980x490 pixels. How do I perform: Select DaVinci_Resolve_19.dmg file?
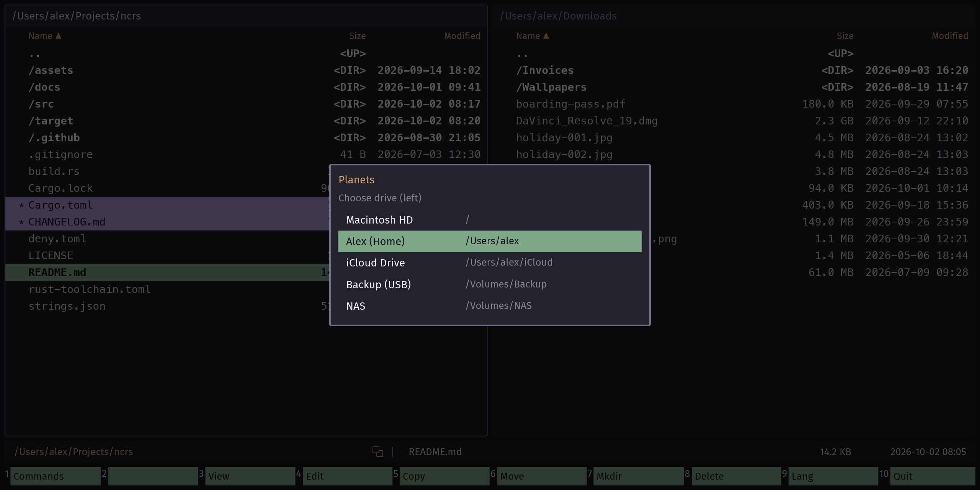(733, 121)
